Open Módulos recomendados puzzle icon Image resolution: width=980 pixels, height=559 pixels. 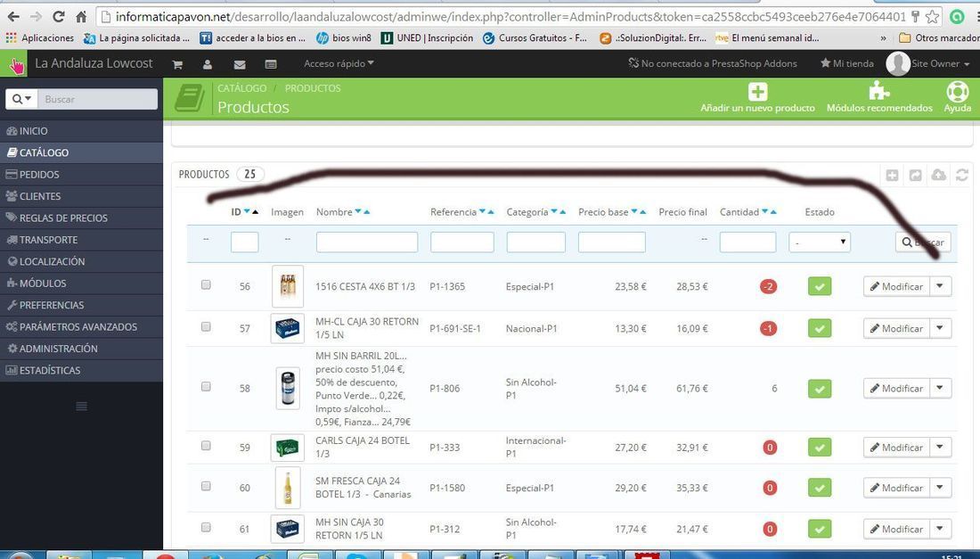pyautogui.click(x=878, y=91)
